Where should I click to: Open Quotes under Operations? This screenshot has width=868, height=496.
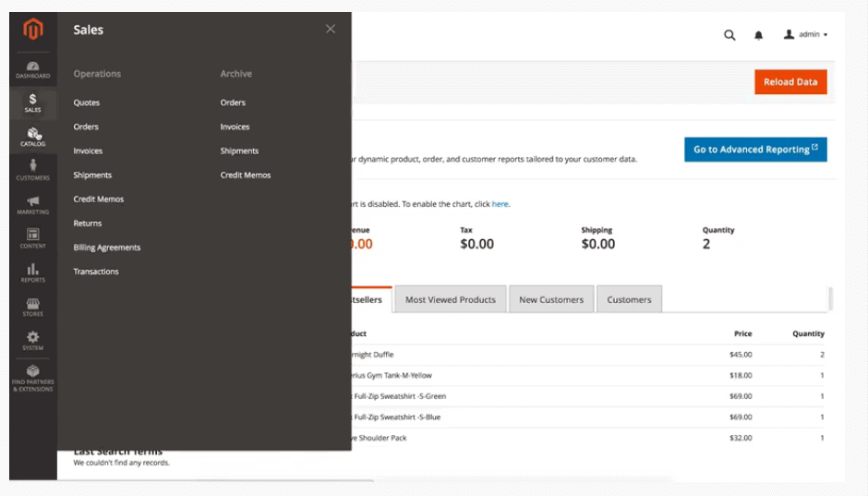87,103
